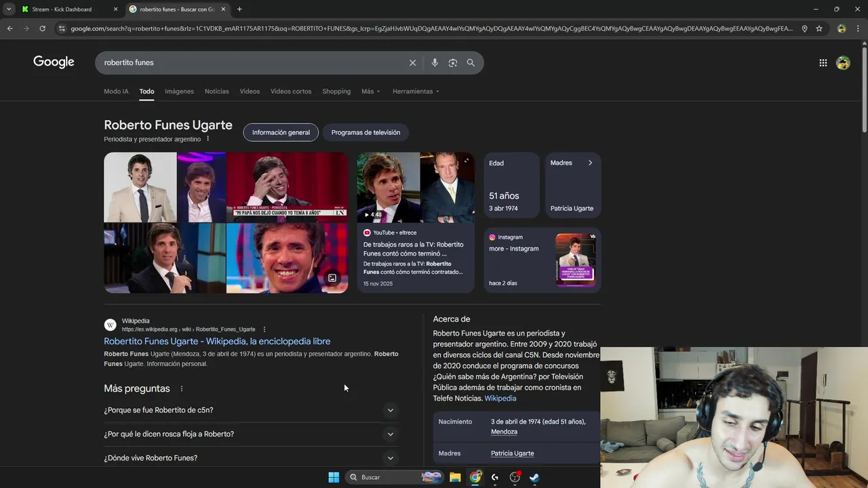Follow the Wikipedia link in Acerca de
868x488 pixels.
(500, 399)
